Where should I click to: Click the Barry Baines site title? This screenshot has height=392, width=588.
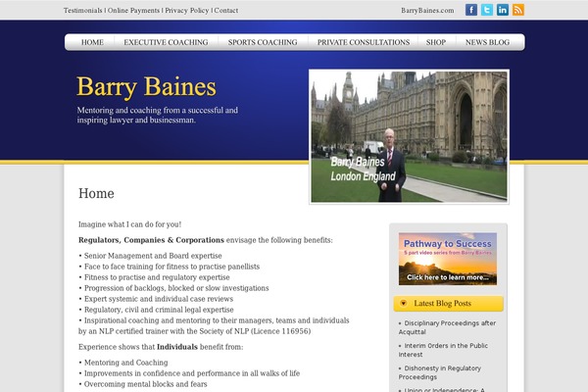coord(146,86)
